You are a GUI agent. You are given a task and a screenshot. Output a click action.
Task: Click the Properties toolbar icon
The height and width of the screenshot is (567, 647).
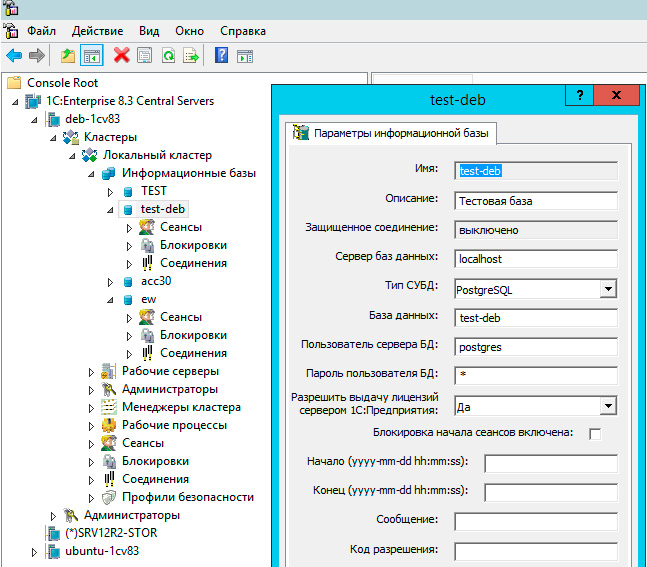click(145, 55)
